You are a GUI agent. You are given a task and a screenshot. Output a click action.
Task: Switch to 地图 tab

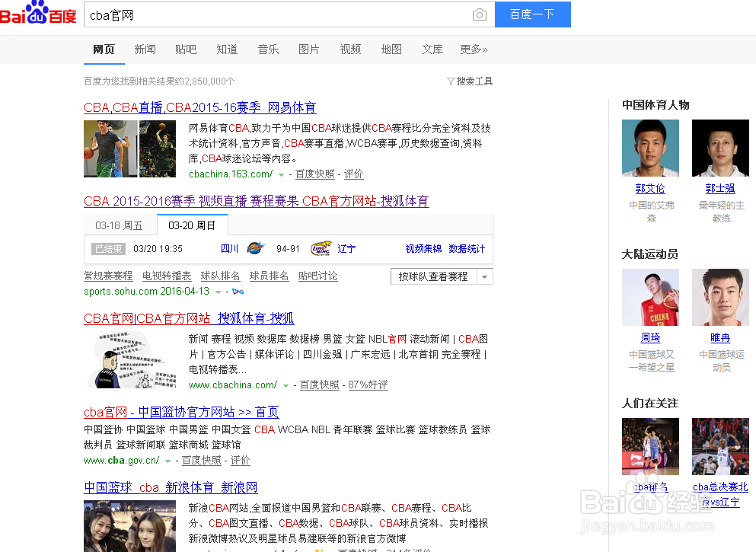point(391,49)
